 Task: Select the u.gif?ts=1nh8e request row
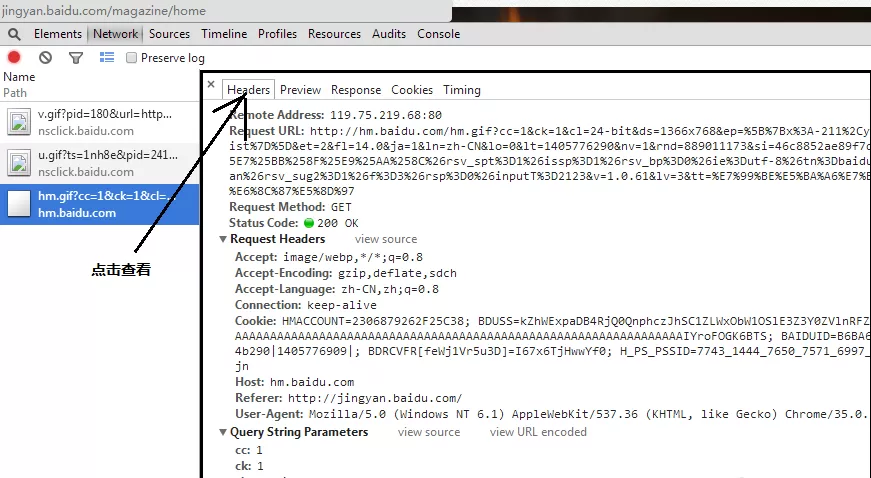[x=99, y=164]
